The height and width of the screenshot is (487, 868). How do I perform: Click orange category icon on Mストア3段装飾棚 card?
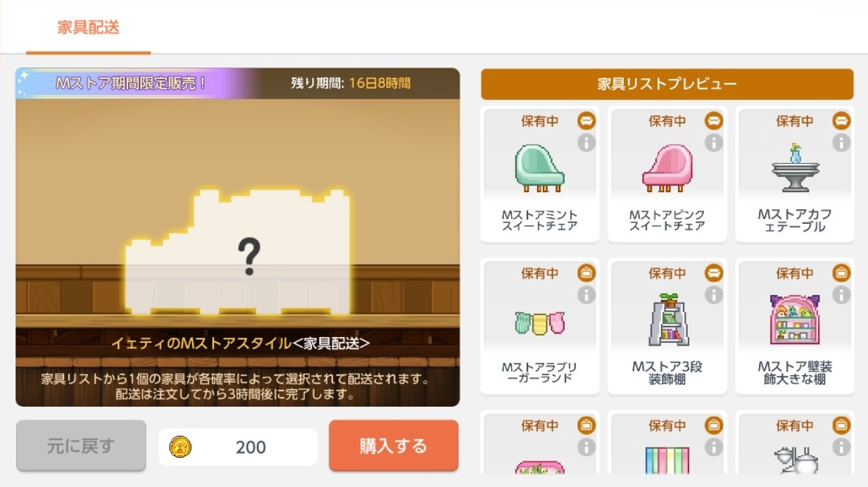(x=714, y=273)
